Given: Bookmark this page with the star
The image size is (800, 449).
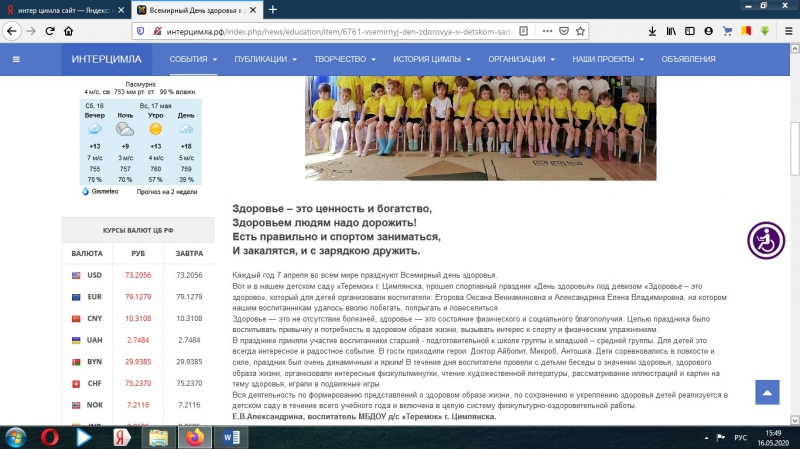Looking at the screenshot, I should click(x=580, y=31).
